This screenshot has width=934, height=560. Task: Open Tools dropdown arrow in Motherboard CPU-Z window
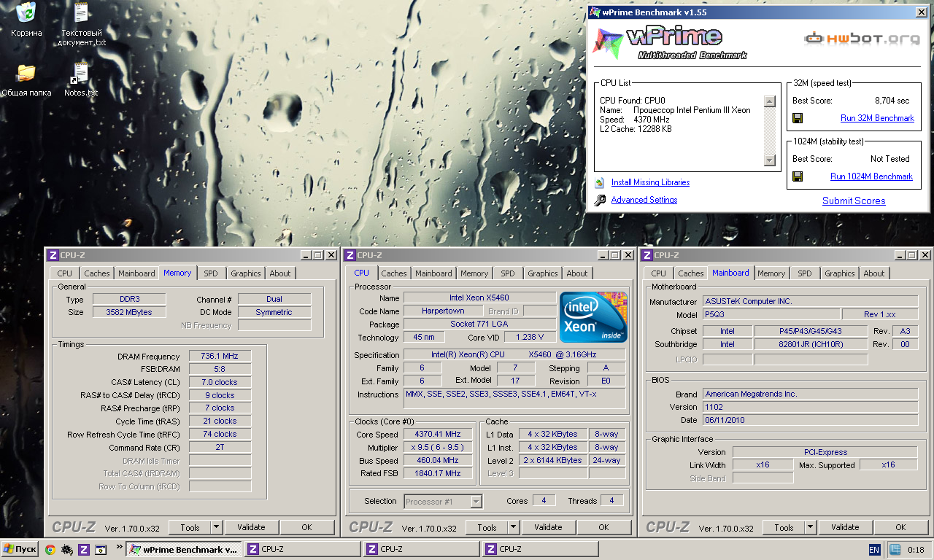811,527
